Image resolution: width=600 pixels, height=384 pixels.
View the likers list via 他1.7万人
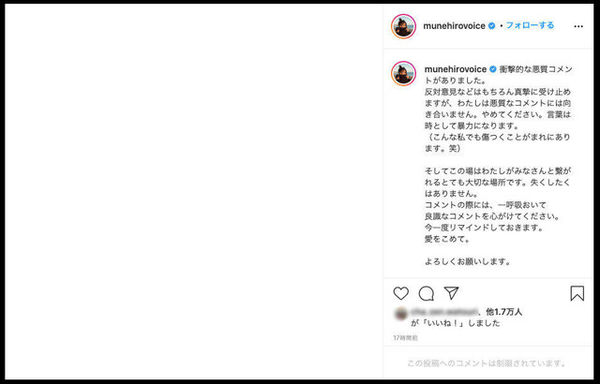click(x=504, y=312)
